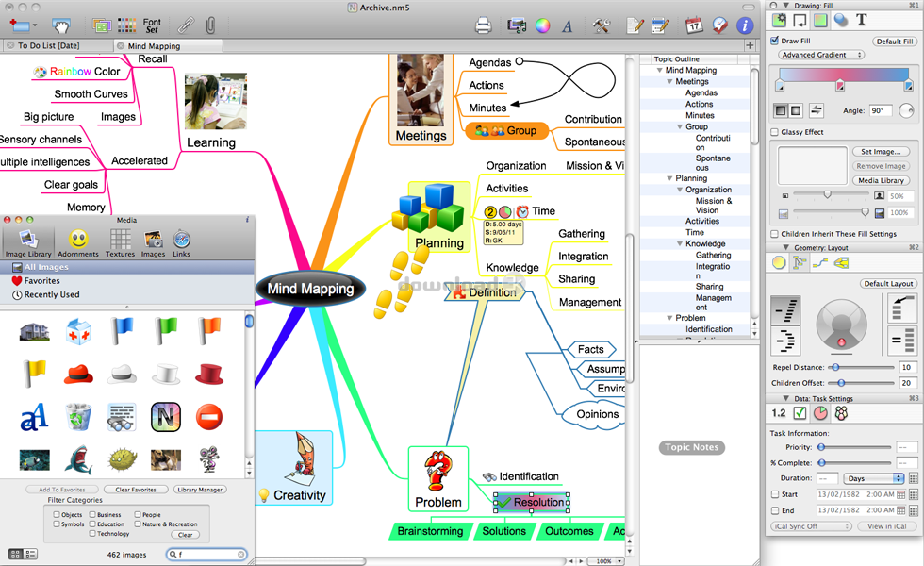Select the text T icon in Drawing panel
Screen dimensions: 924x566
(x=861, y=20)
